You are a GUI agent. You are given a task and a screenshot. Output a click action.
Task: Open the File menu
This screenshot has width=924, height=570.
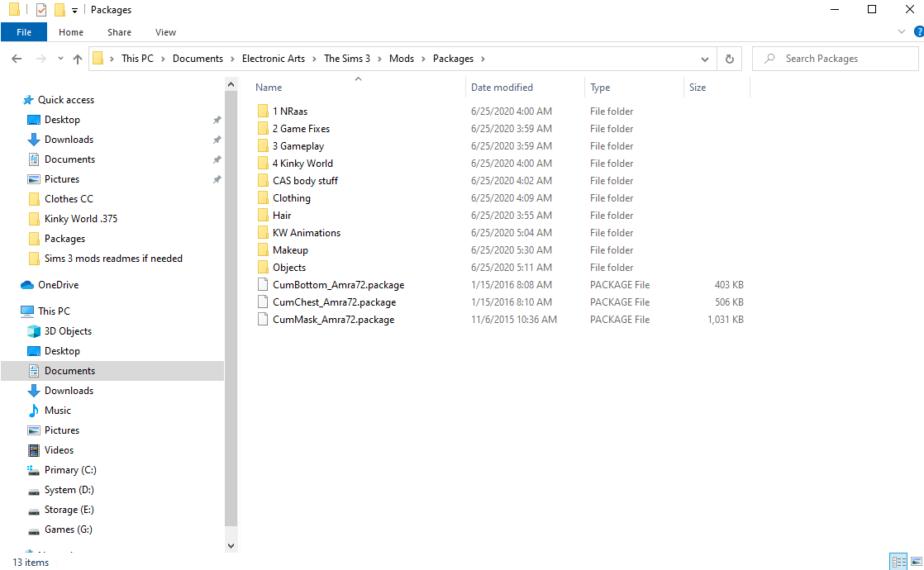point(24,32)
